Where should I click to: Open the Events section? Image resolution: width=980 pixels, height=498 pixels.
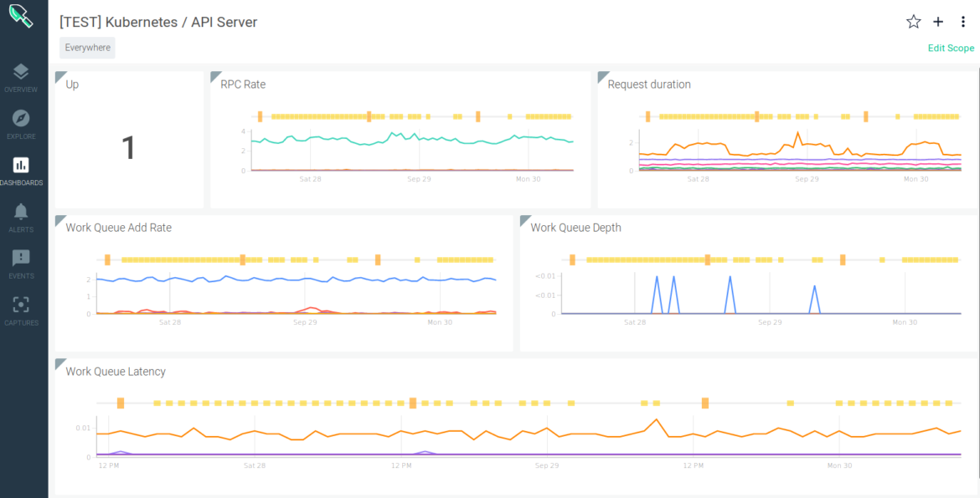21,264
